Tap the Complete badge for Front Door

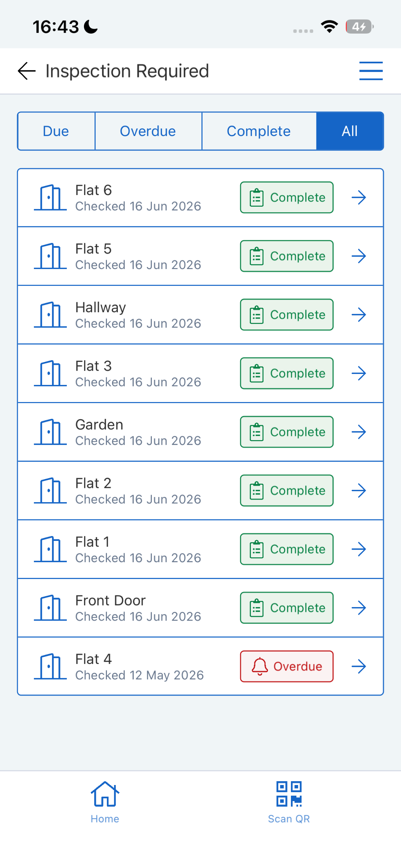pyautogui.click(x=287, y=608)
